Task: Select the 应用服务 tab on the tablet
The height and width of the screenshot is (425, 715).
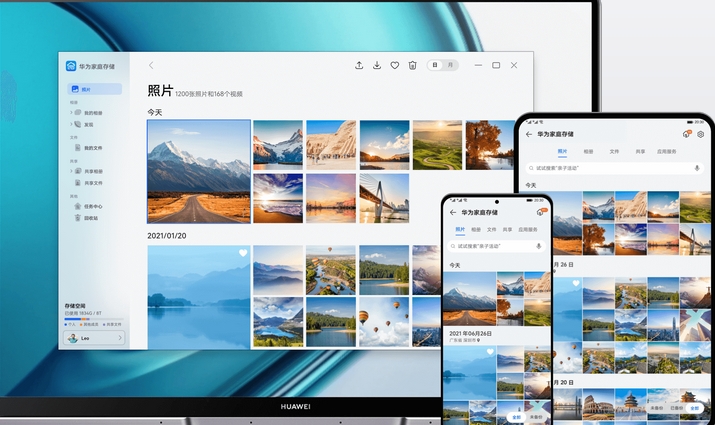Action: click(x=667, y=151)
